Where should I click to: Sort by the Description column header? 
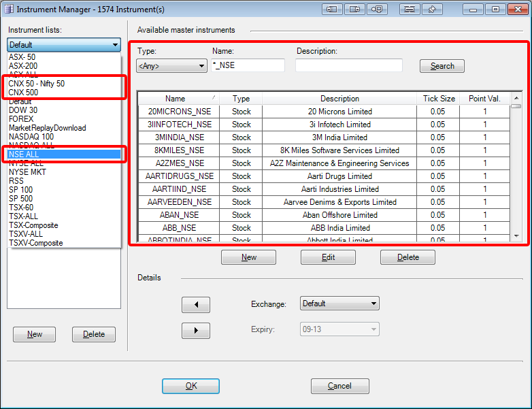pos(339,99)
